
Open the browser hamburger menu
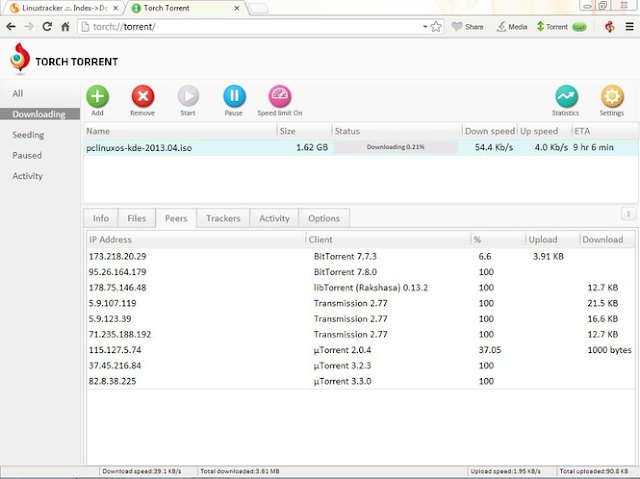(x=629, y=27)
